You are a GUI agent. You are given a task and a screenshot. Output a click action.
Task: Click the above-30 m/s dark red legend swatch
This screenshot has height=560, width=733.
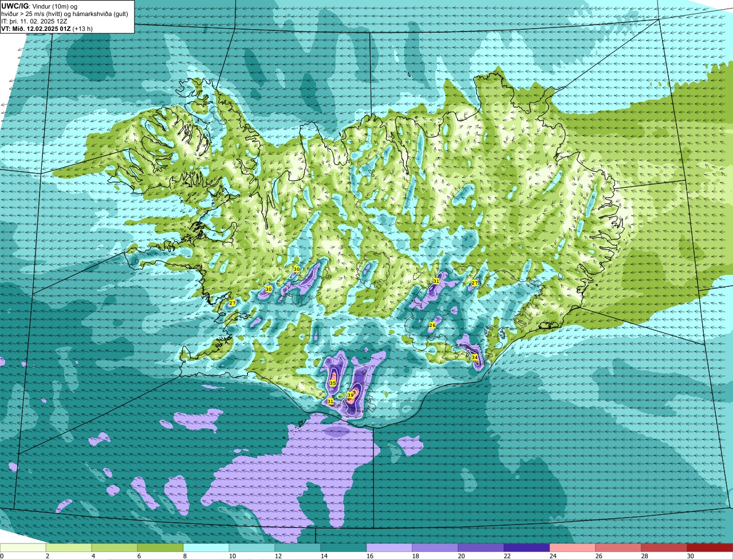pos(710,548)
